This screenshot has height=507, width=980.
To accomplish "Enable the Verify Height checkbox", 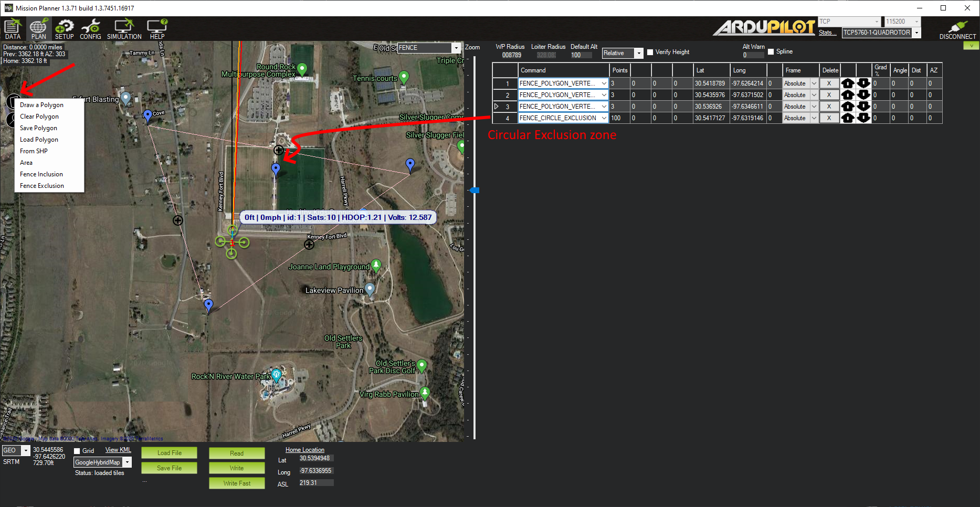I will click(650, 52).
